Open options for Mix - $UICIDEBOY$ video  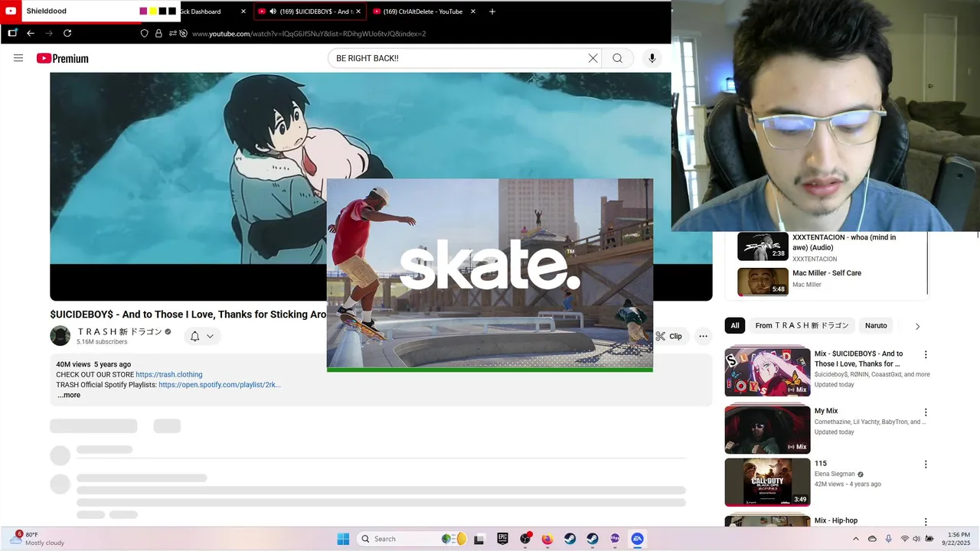click(x=926, y=354)
